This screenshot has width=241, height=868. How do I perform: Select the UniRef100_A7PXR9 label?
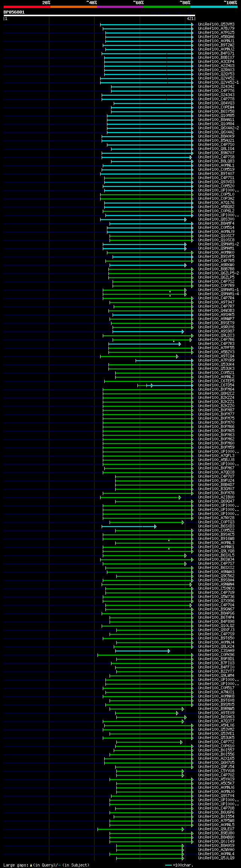pos(216,360)
